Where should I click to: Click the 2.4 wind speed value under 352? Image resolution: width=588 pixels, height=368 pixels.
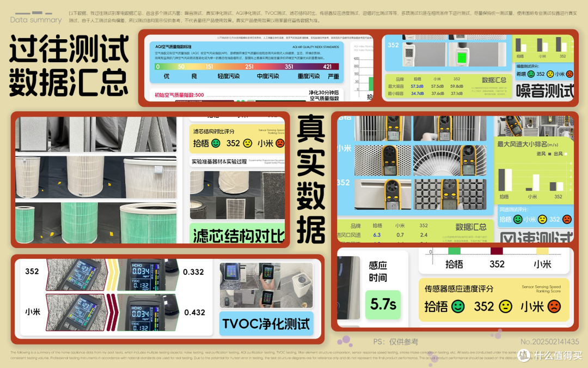click(424, 234)
